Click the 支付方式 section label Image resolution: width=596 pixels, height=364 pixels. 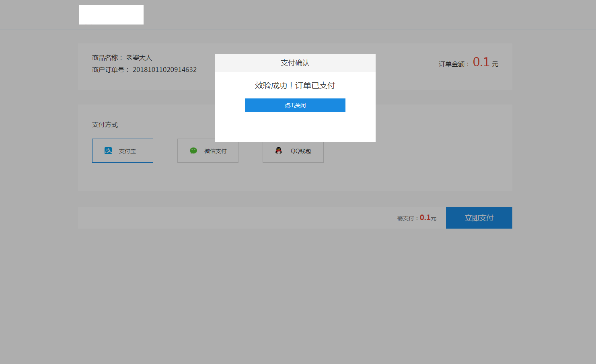click(x=105, y=125)
